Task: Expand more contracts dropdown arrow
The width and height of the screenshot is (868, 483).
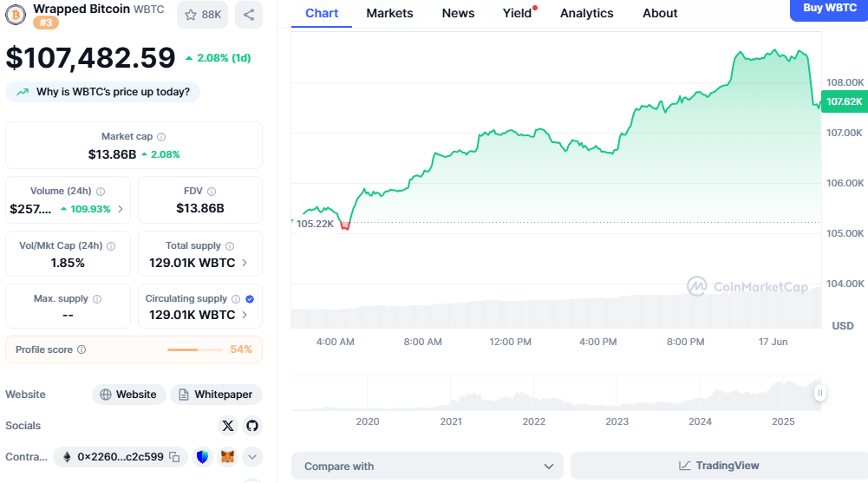Action: pos(252,457)
